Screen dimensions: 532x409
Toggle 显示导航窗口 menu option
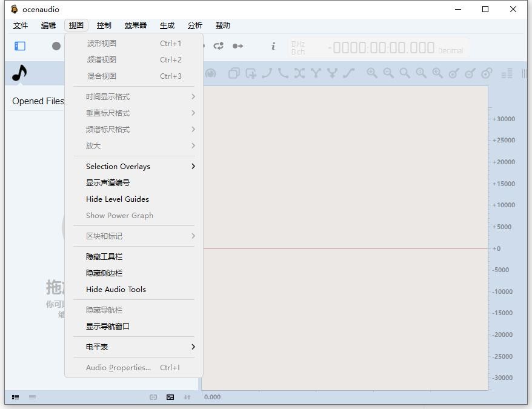pos(134,326)
